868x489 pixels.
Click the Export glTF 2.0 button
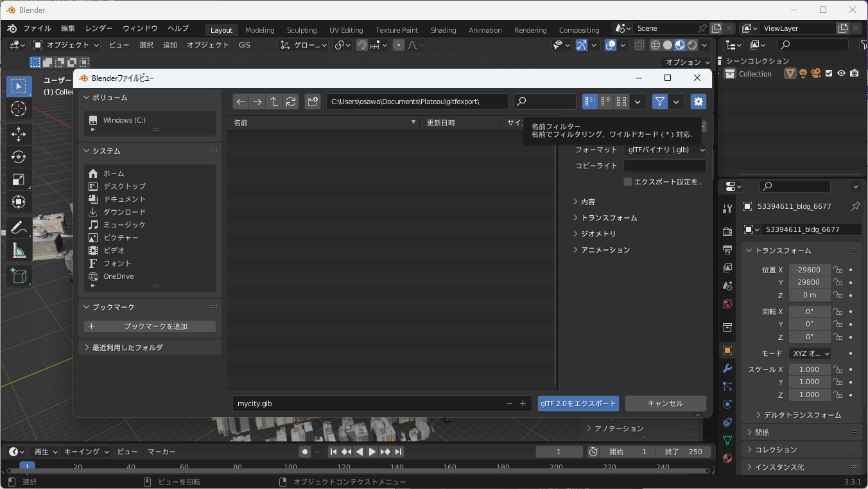pyautogui.click(x=578, y=404)
